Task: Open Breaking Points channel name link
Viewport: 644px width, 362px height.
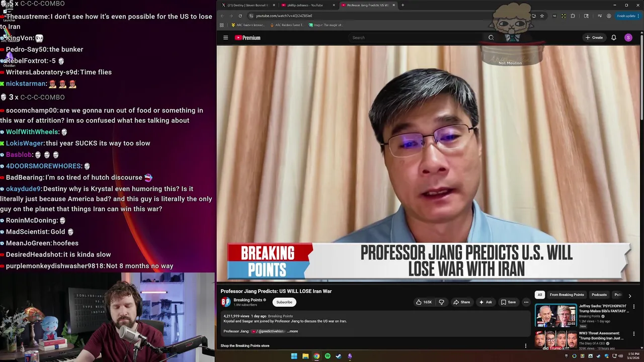Action: tap(248, 300)
